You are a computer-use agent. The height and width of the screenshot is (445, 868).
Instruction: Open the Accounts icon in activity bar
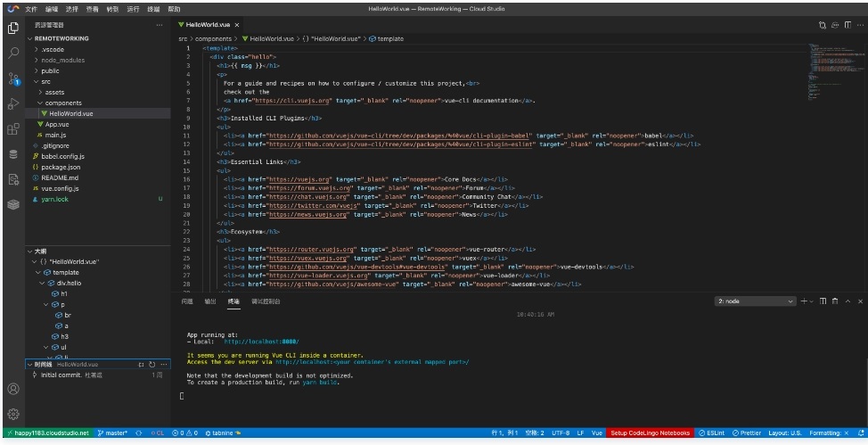(13, 389)
